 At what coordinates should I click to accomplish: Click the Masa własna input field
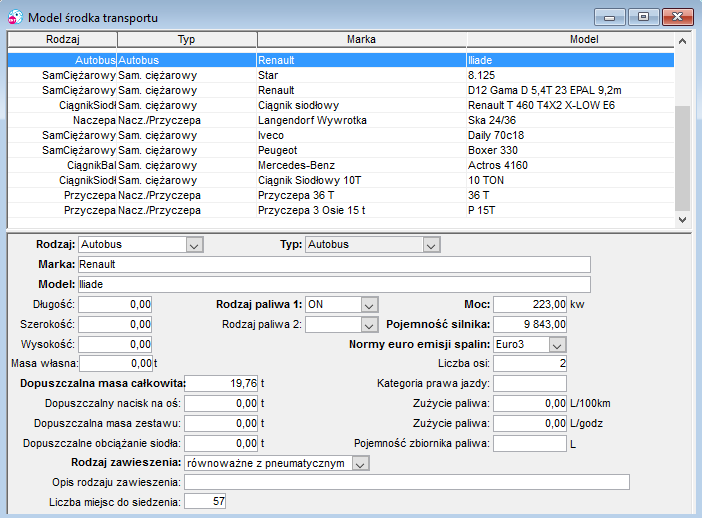116,364
